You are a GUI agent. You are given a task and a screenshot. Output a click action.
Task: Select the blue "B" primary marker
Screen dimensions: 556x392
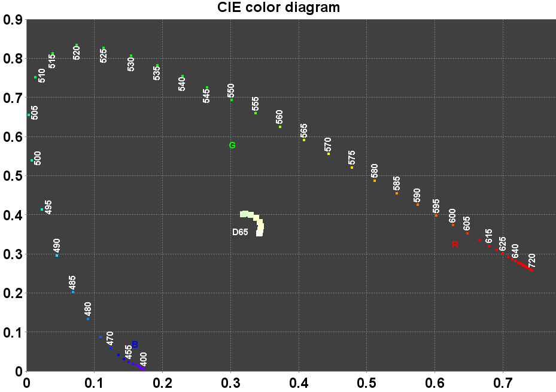tap(135, 345)
